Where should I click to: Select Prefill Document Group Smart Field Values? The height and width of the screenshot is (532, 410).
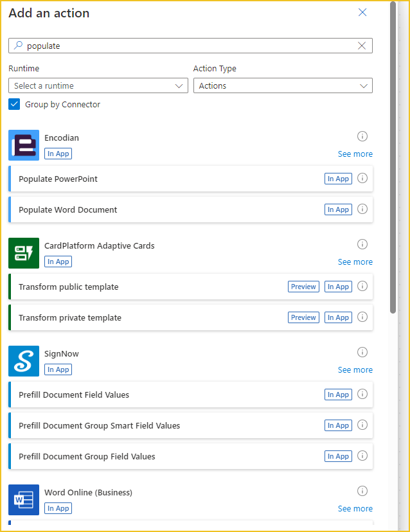pyautogui.click(x=190, y=425)
